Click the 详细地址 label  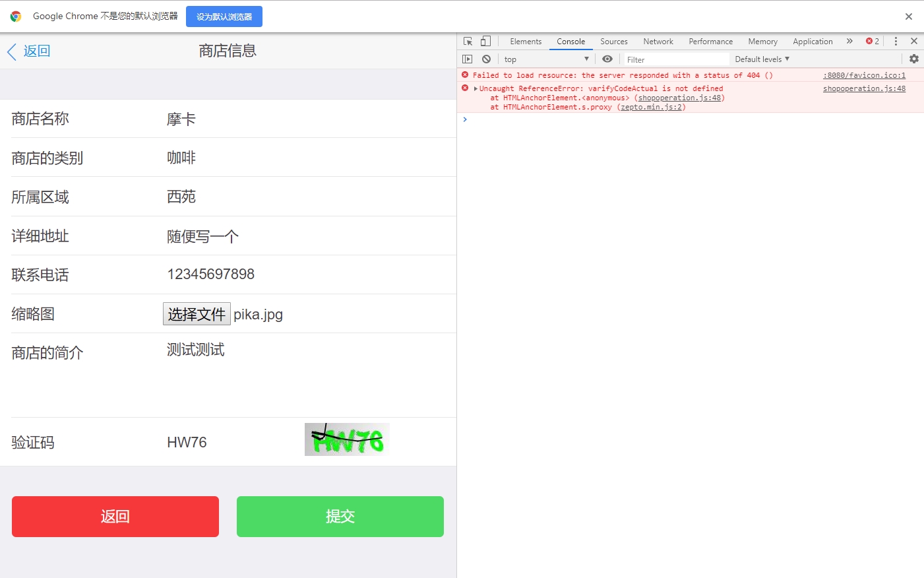[40, 236]
